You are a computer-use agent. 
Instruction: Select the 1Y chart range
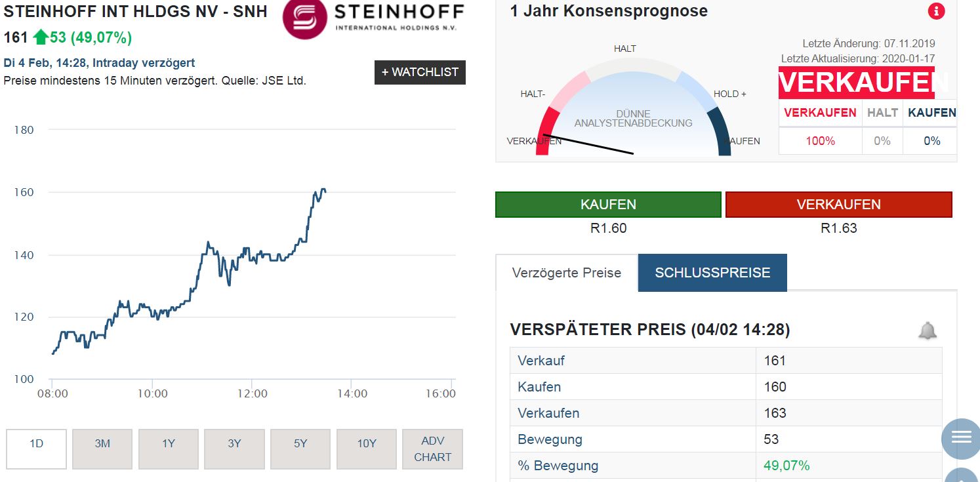point(169,449)
